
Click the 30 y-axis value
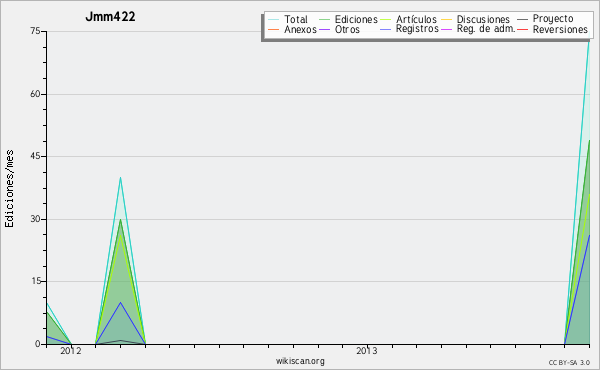(x=35, y=219)
